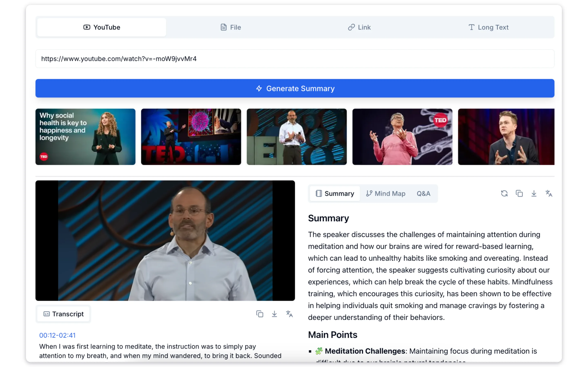
Task: Click the Generate Summary button
Action: (295, 88)
